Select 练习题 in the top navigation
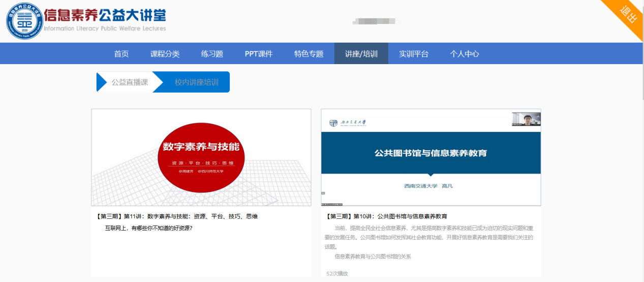 [212, 54]
